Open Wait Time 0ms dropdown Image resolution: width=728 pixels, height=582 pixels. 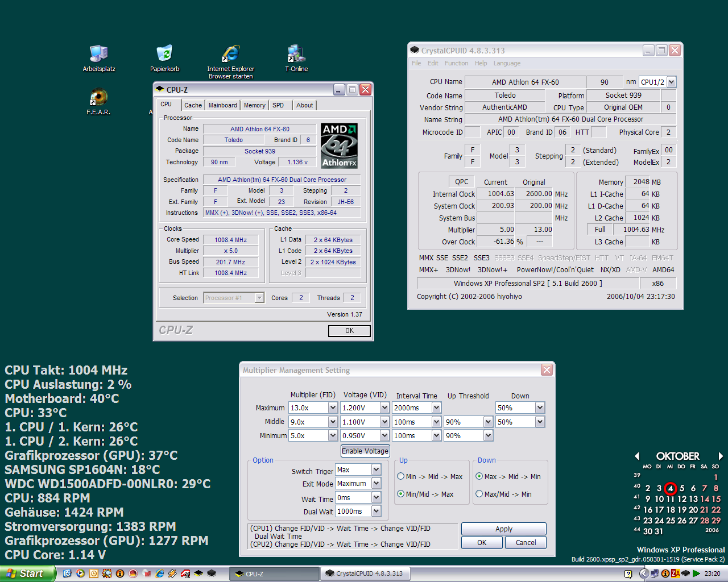pyautogui.click(x=376, y=497)
